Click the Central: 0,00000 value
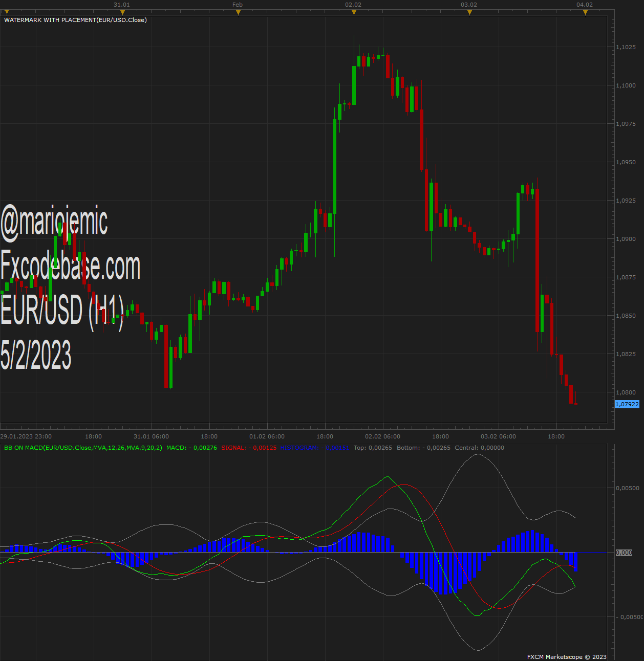 (x=479, y=448)
